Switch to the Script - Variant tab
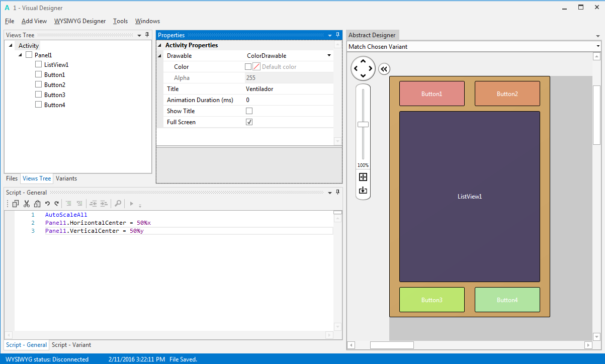Image resolution: width=605 pixels, height=364 pixels. (71, 345)
